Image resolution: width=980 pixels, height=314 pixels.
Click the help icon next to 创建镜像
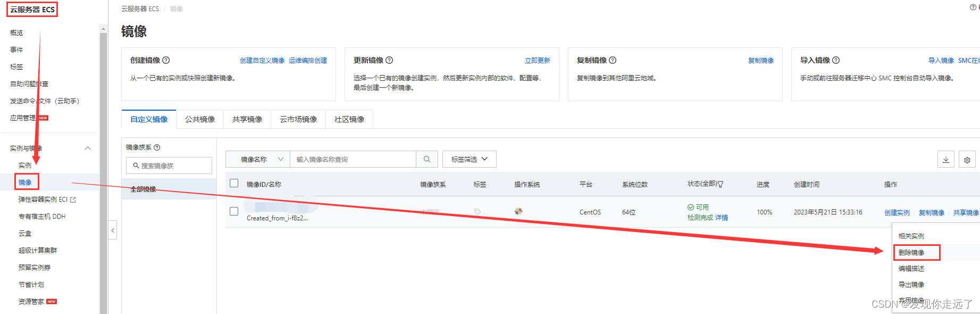(166, 60)
